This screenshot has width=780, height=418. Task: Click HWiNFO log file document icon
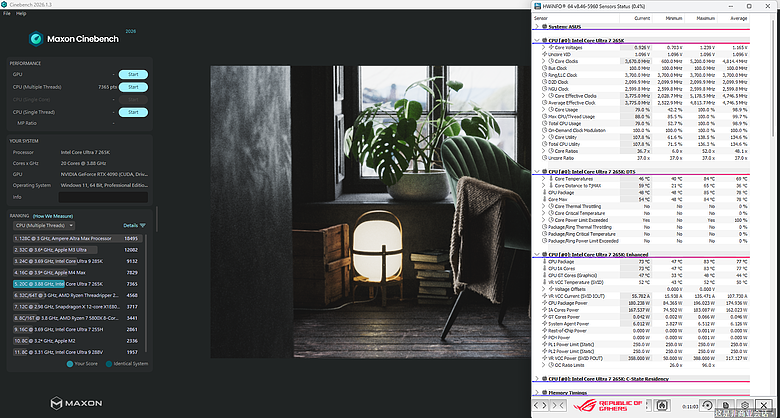click(726, 406)
